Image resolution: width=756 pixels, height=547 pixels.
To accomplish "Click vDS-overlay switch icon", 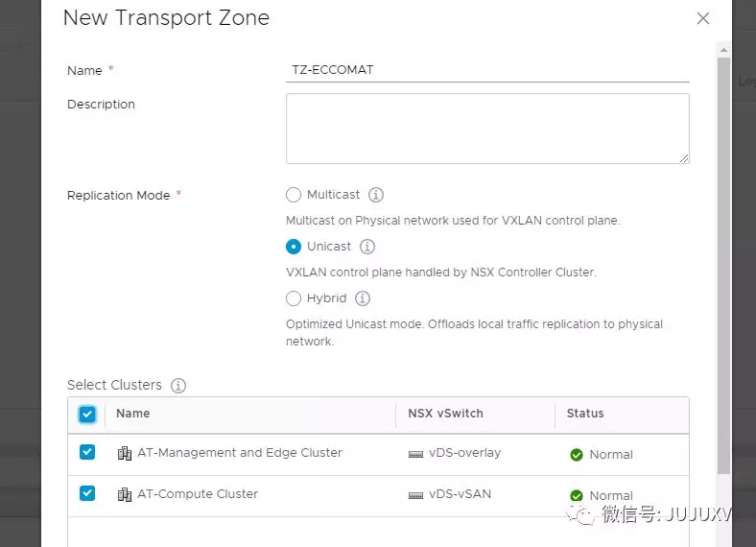I will tap(415, 453).
